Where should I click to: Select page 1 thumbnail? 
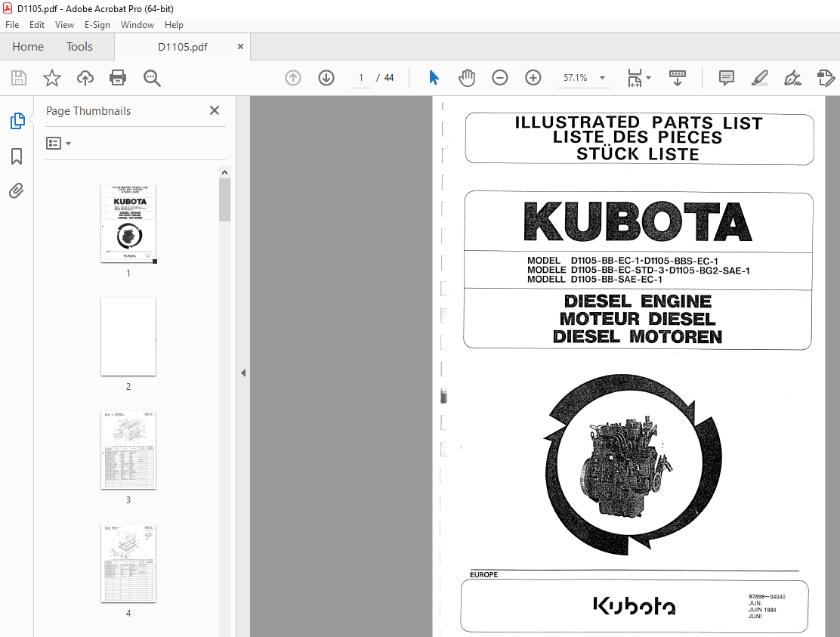pyautogui.click(x=128, y=224)
